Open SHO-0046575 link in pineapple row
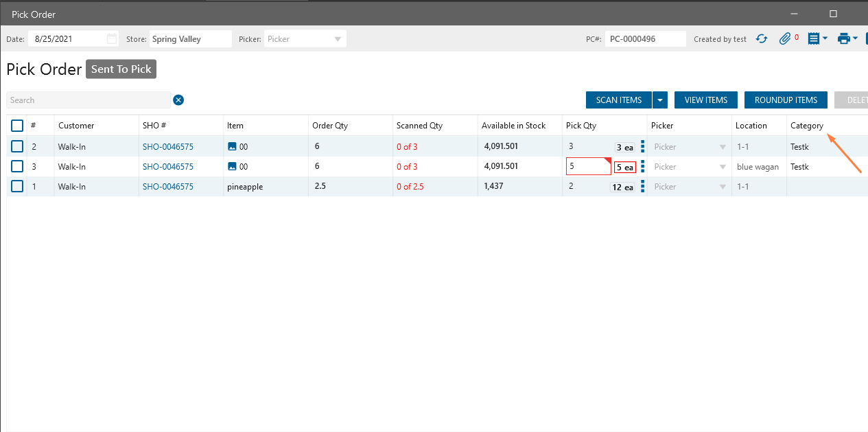This screenshot has width=868, height=432. coord(168,186)
